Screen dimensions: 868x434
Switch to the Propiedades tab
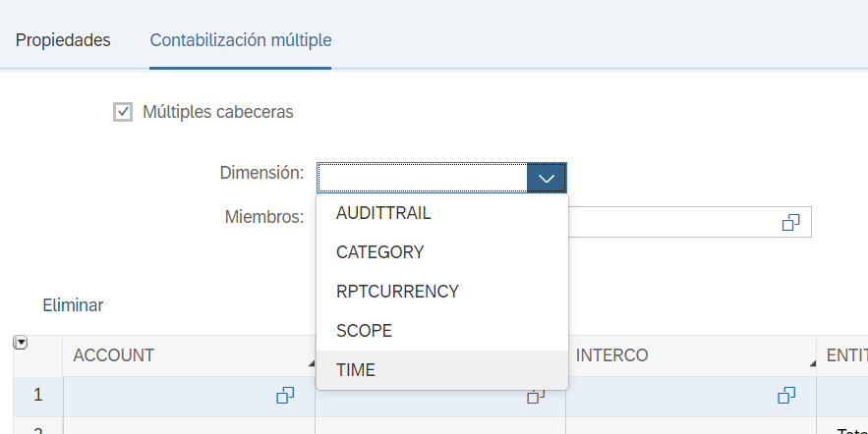[63, 40]
